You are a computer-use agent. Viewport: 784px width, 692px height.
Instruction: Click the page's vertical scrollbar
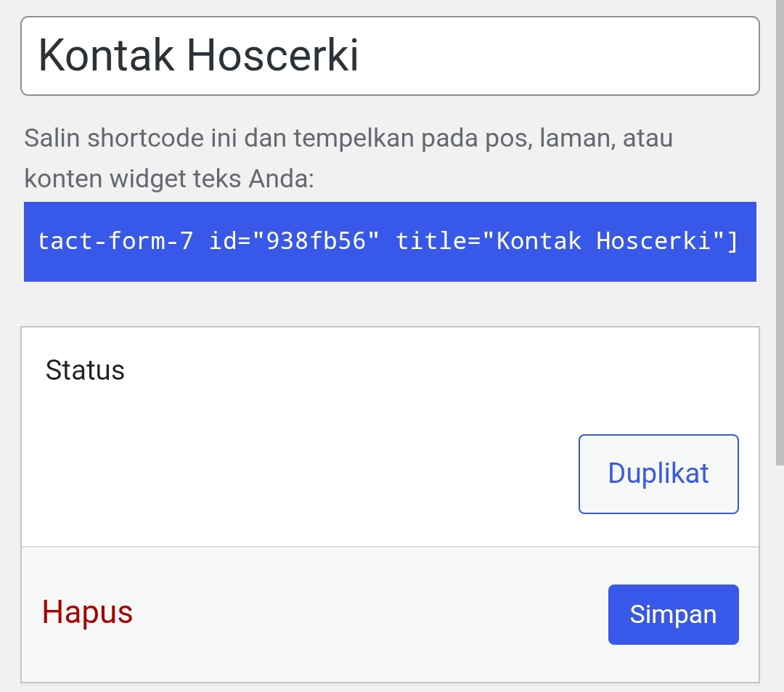point(780,232)
